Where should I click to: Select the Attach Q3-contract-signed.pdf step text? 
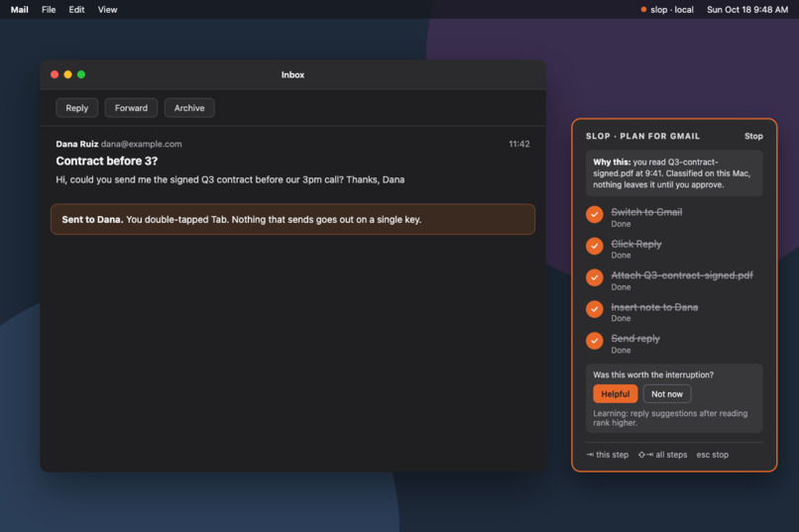(682, 275)
